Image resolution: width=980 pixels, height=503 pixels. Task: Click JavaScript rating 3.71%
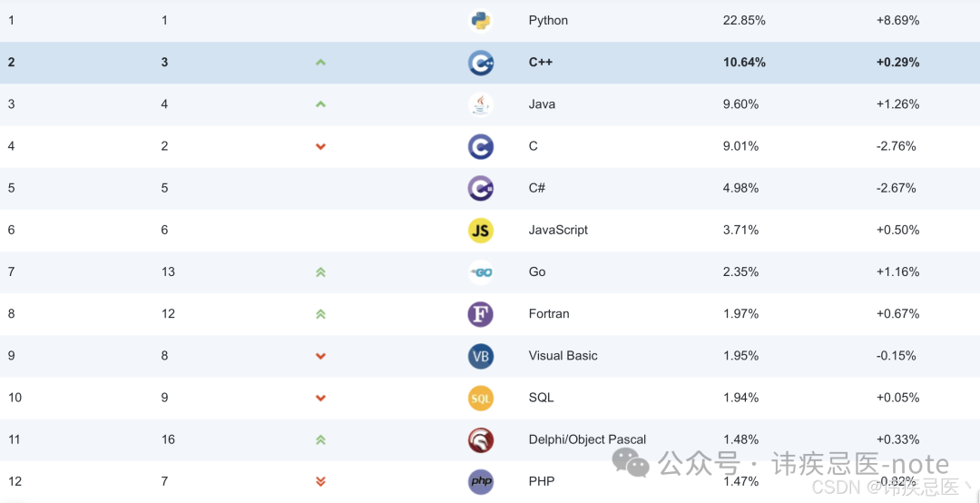tap(740, 231)
